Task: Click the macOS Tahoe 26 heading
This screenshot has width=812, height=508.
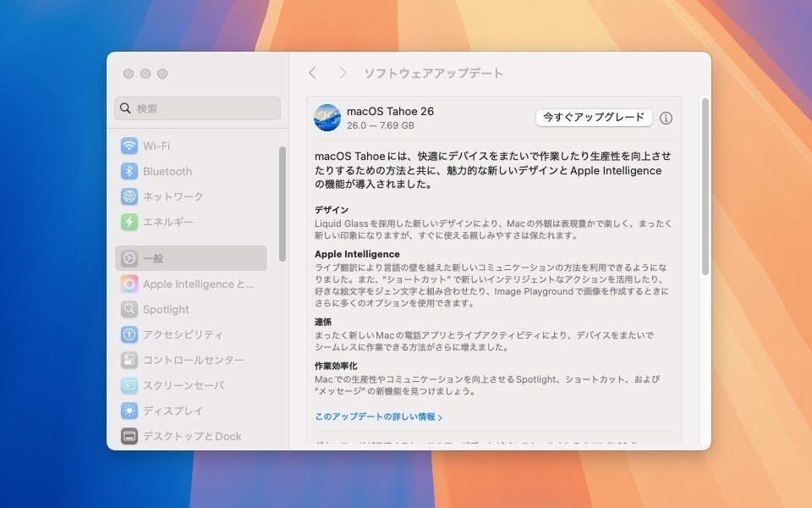Action: click(390, 111)
